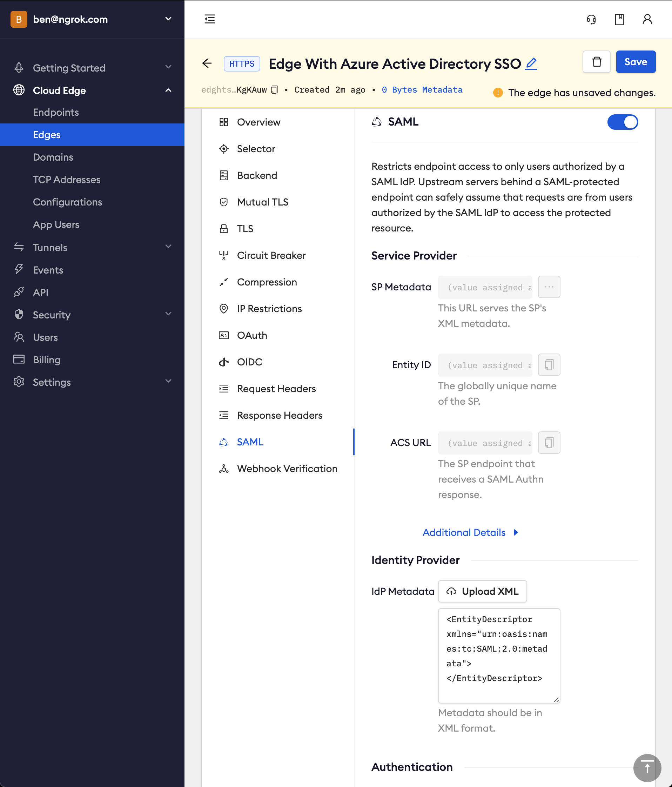
Task: Go back using the left arrow
Action: pos(207,63)
